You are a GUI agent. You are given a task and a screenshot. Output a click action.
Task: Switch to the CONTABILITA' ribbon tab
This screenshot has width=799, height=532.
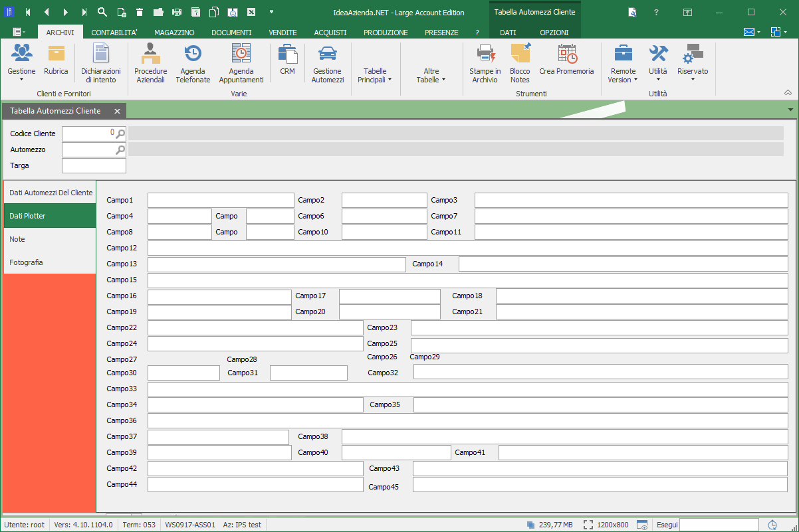pyautogui.click(x=114, y=32)
